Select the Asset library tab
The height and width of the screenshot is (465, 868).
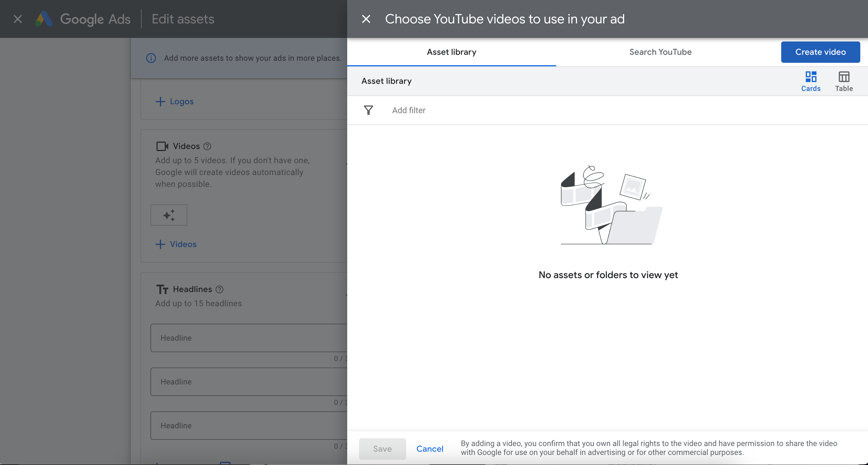[451, 52]
